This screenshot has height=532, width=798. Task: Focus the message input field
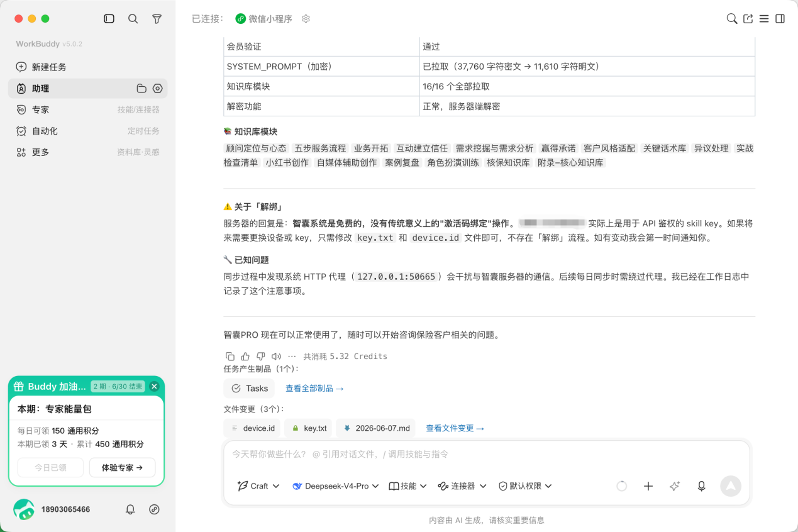(x=487, y=454)
